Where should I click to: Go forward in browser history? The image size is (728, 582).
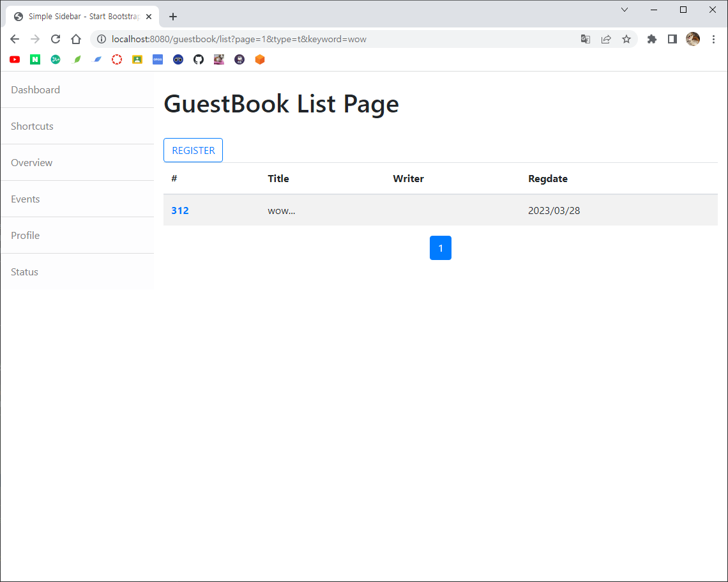point(35,39)
